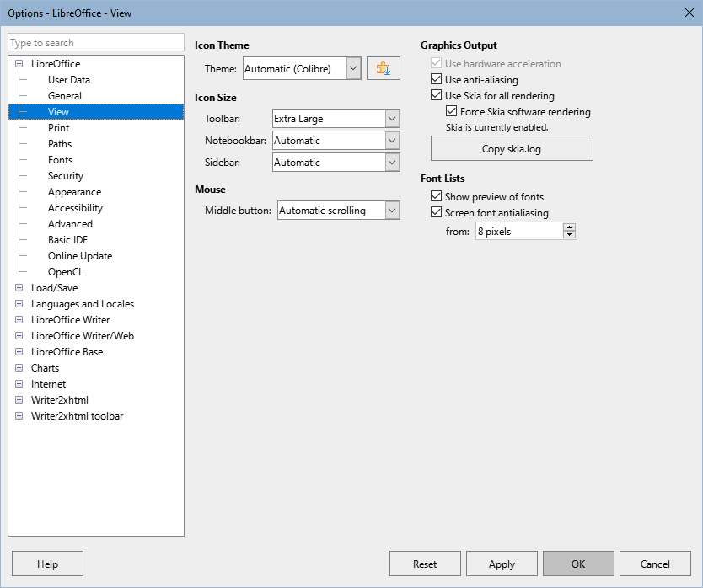Open the Toolbar icon size dropdown
This screenshot has height=588, width=703.
tap(390, 118)
